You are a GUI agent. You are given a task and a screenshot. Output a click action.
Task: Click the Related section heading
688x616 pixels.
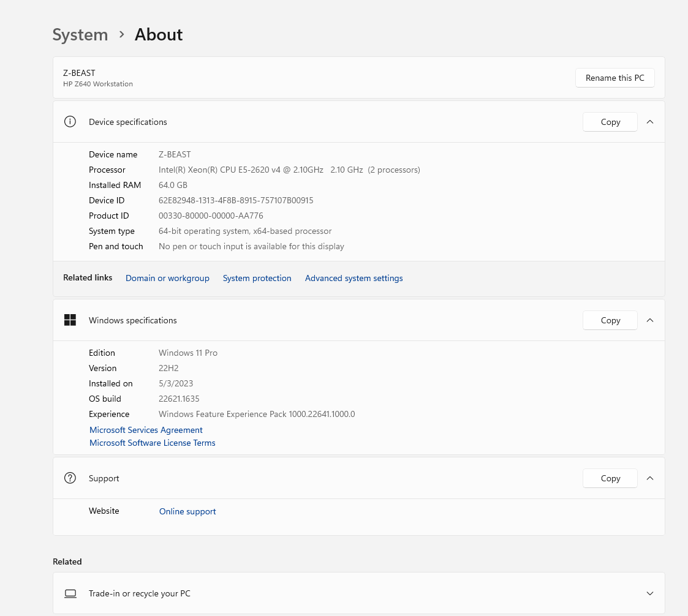click(x=67, y=562)
